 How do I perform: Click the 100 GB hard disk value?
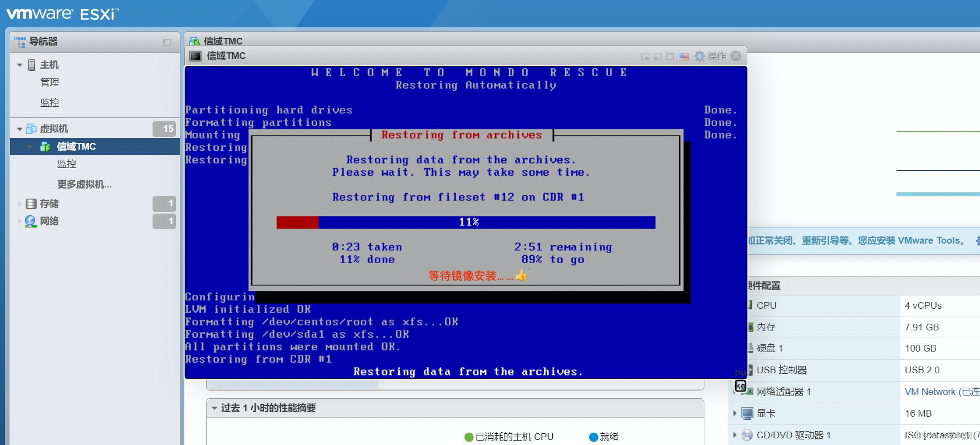tap(920, 348)
